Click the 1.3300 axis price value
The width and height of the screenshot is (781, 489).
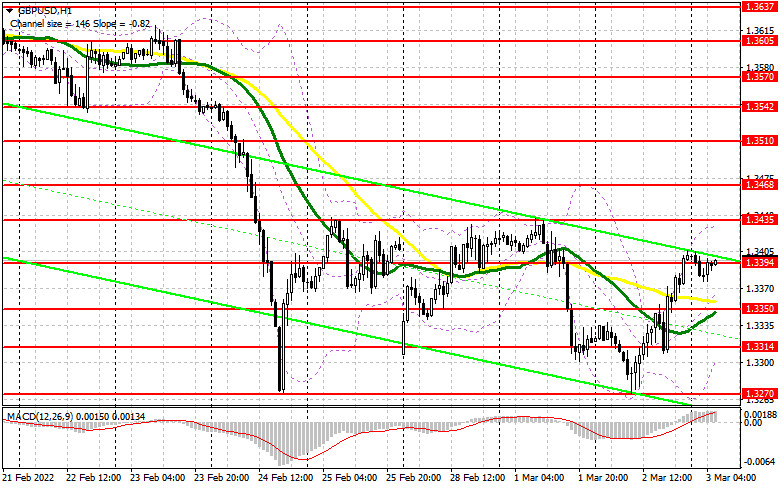[760, 362]
